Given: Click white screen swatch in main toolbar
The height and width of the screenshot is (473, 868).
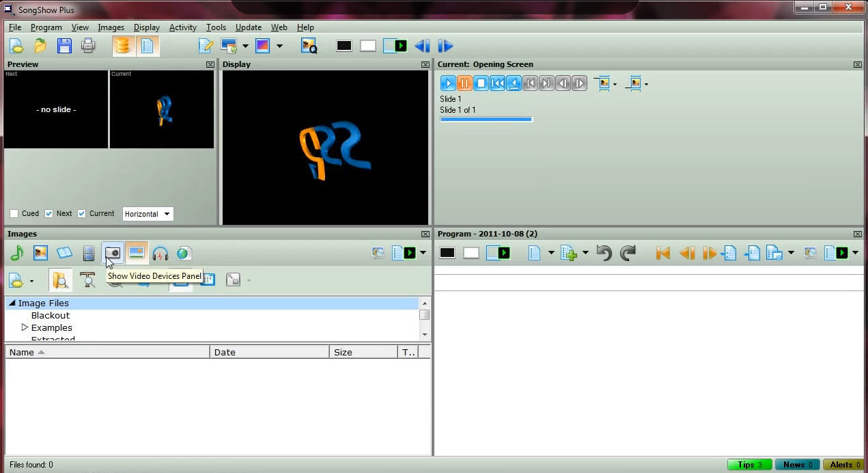Looking at the screenshot, I should 368,46.
